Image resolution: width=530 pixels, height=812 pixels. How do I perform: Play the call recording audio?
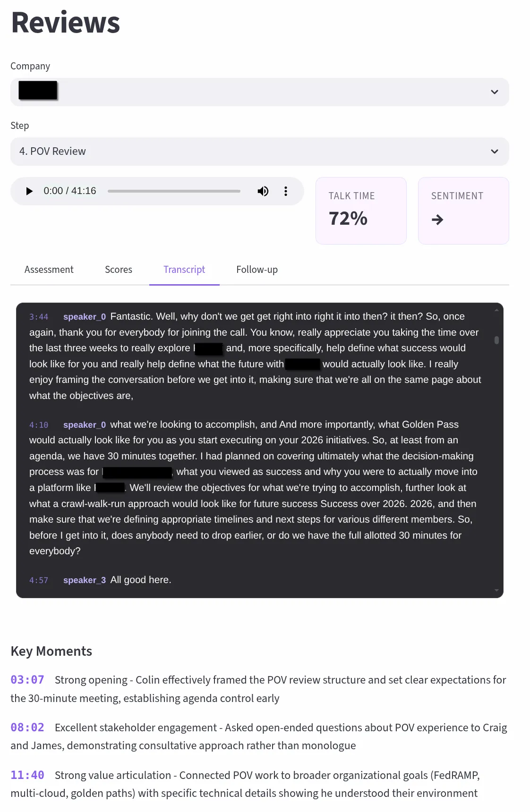(29, 191)
